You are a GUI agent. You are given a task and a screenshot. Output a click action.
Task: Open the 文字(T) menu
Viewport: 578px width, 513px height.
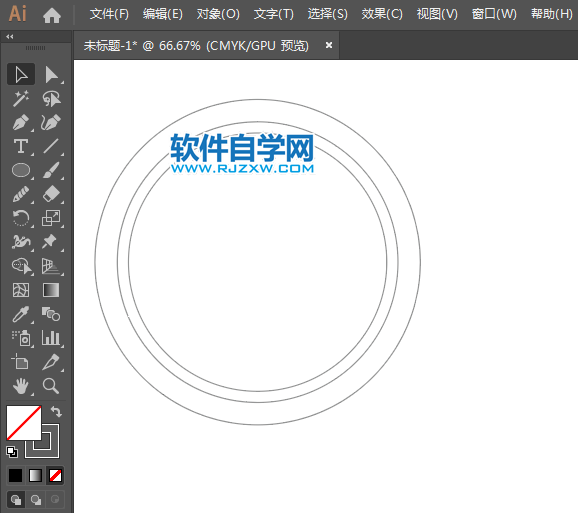pyautogui.click(x=274, y=14)
